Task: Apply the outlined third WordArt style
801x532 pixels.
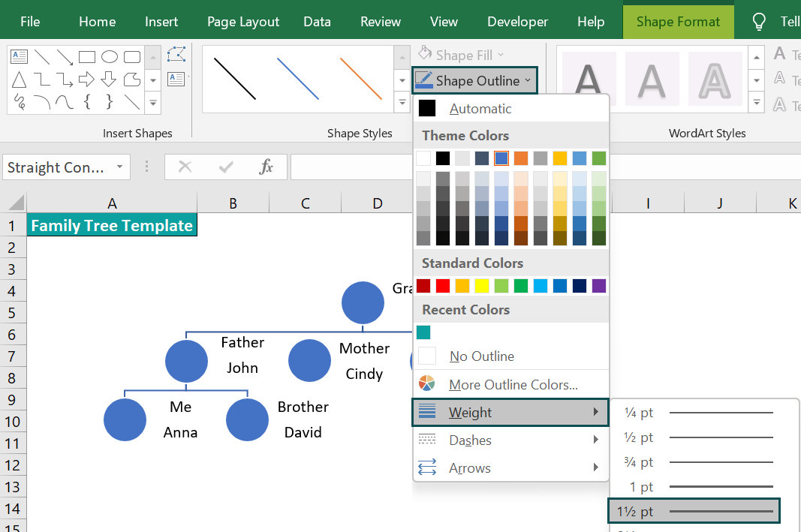Action: [x=715, y=79]
